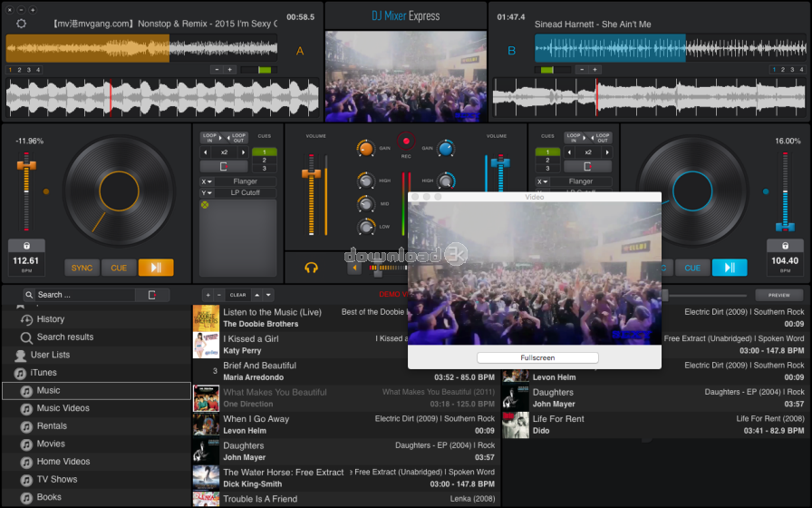Play or pause deck B
This screenshot has height=508, width=812.
[730, 268]
